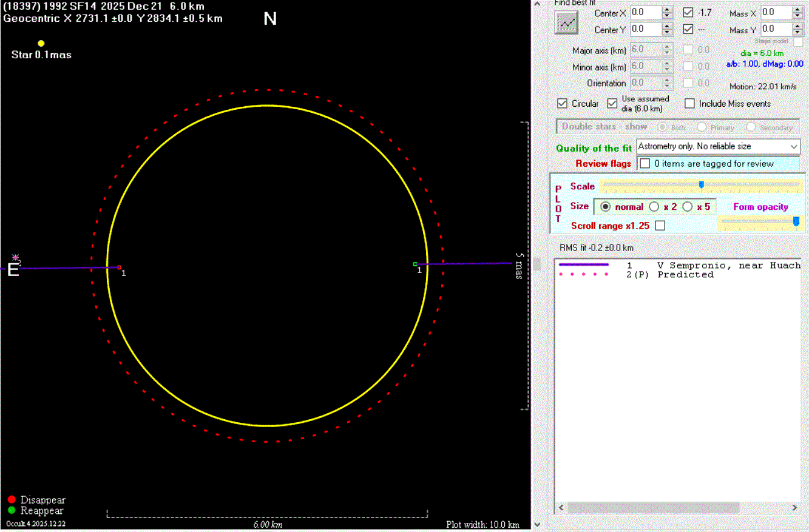Increase Mass X value using up arrow
Screen dimensions: 809x532
(799, 10)
